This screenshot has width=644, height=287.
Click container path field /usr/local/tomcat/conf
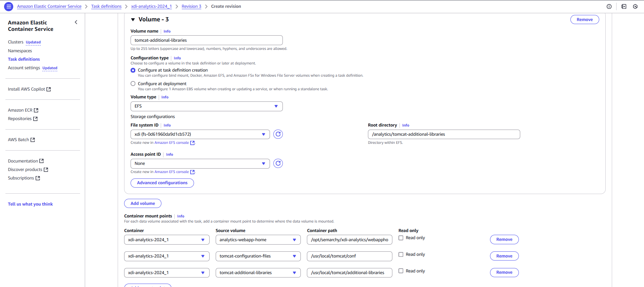[350, 256]
